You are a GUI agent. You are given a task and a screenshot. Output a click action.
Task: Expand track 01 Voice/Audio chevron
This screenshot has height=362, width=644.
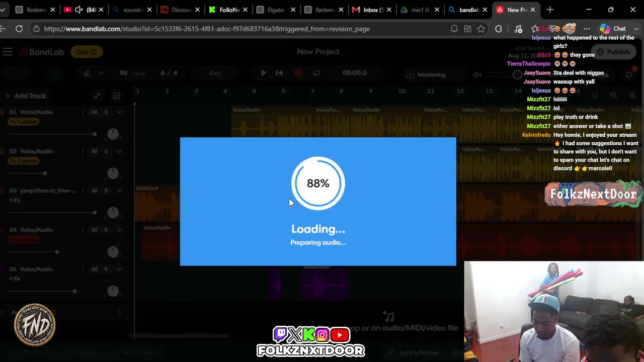[119, 112]
